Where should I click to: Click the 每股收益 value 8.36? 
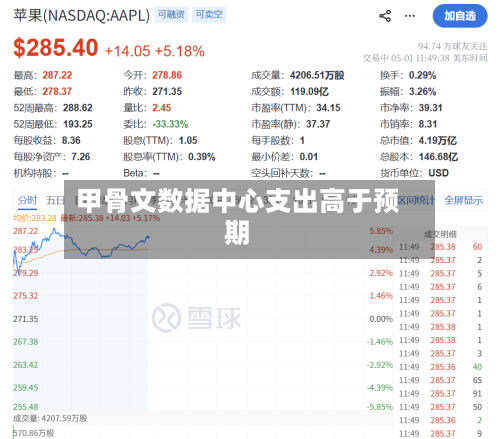click(71, 140)
